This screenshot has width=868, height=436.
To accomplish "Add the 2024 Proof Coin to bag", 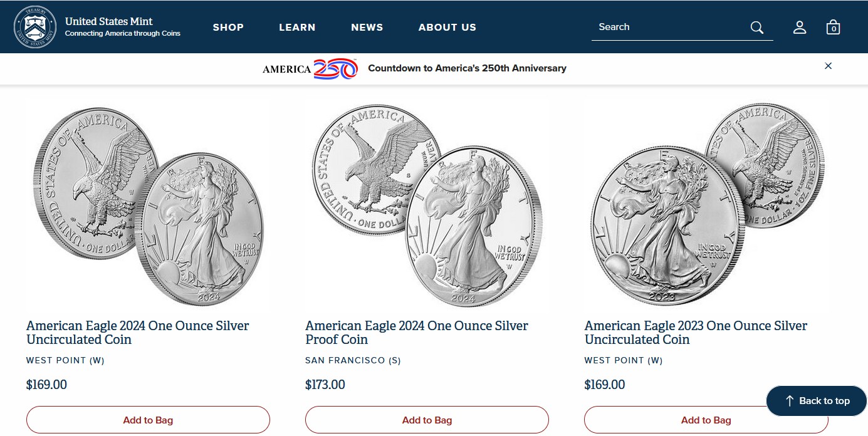I will coord(427,420).
